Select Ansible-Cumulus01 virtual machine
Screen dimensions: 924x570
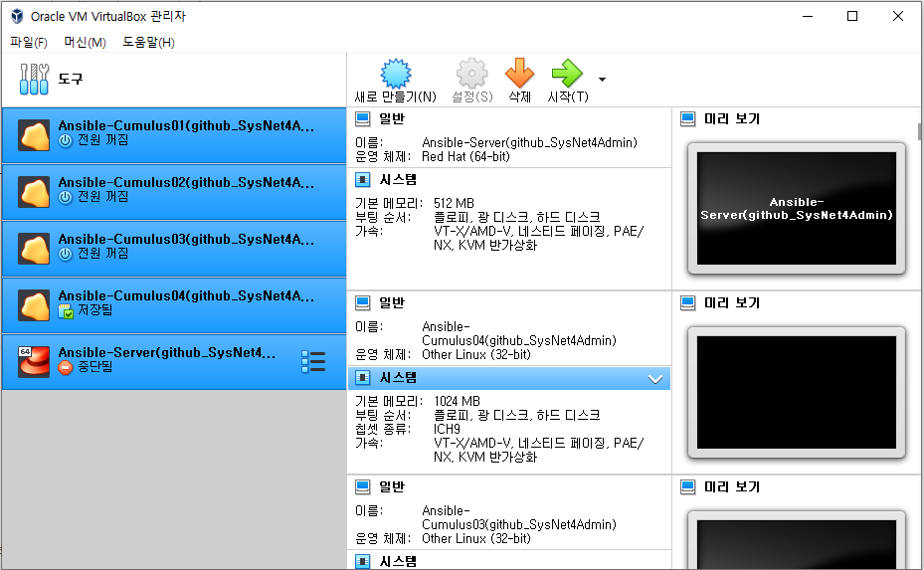(174, 135)
